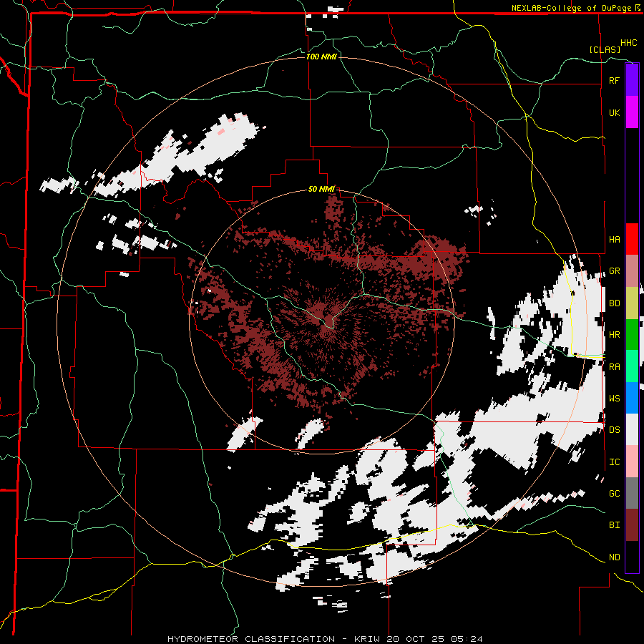This screenshot has width=644, height=644.
Task: Click the KRIW radar site identifier
Action: (368, 639)
